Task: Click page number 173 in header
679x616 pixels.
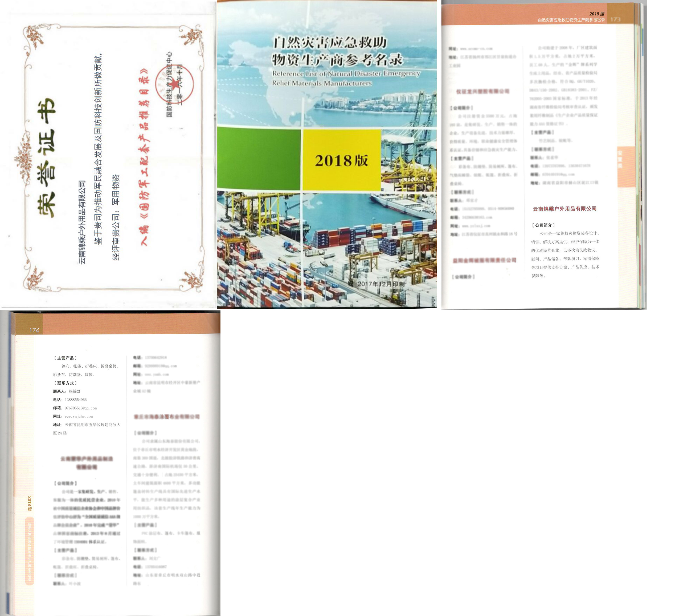Action: point(615,19)
